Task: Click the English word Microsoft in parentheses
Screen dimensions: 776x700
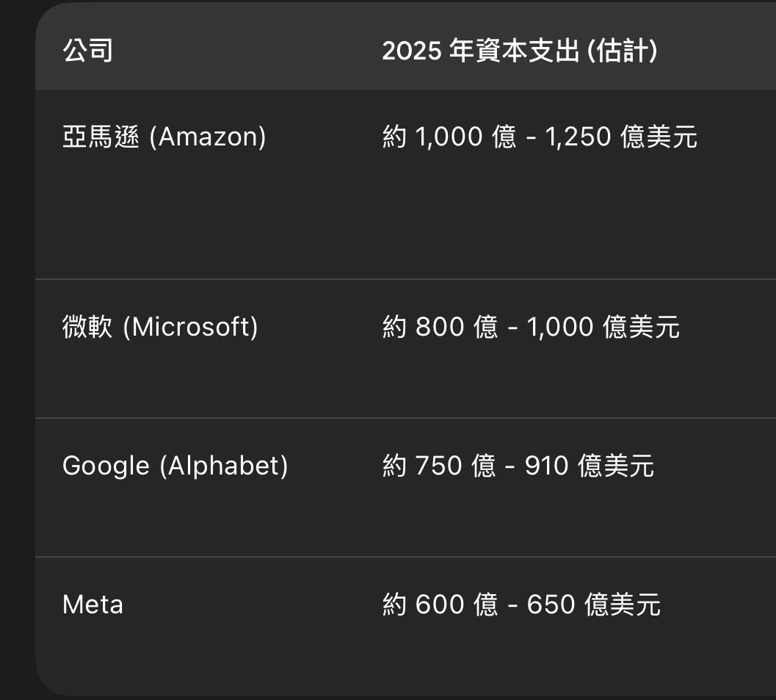Action: (x=190, y=327)
